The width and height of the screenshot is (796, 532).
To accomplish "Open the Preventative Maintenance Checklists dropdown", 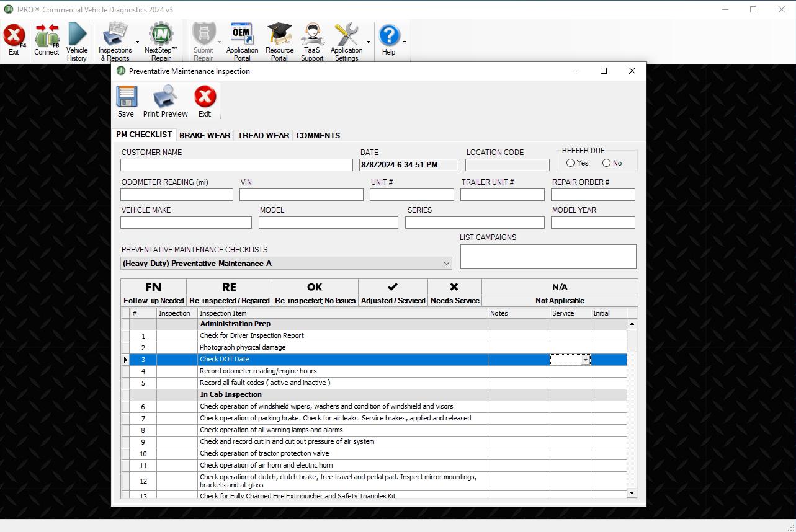I will click(445, 263).
